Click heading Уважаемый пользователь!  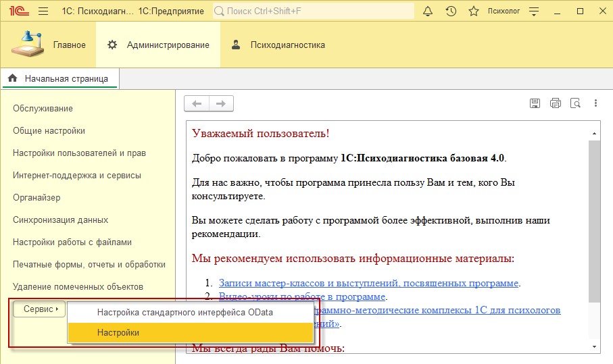pyautogui.click(x=261, y=133)
